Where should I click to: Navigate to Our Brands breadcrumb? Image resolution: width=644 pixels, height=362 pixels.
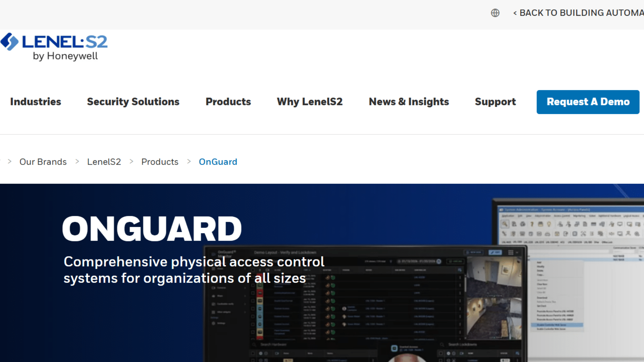point(43,162)
